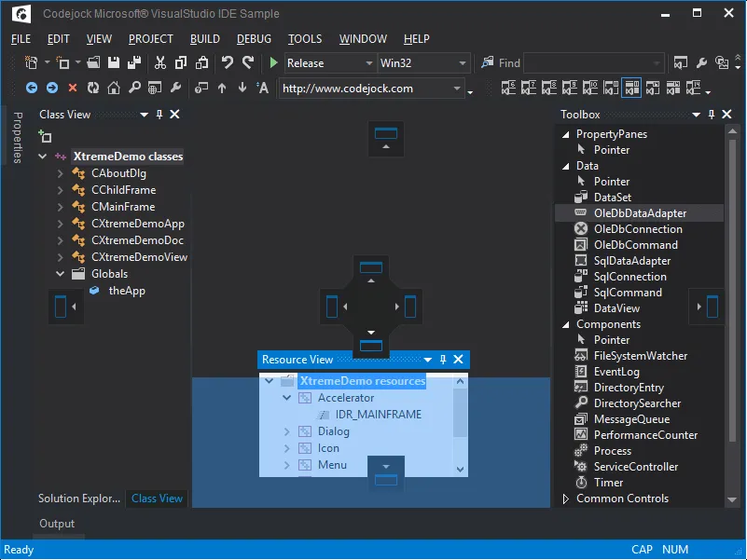Expand the CAboutDlg class node

(60, 173)
